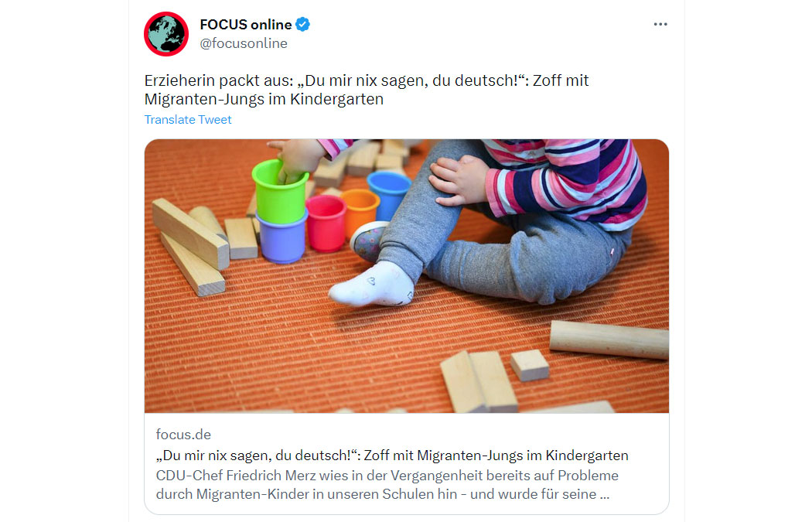This screenshot has width=812, height=522.
Task: Click the child's white sock in the photo
Action: click(372, 285)
